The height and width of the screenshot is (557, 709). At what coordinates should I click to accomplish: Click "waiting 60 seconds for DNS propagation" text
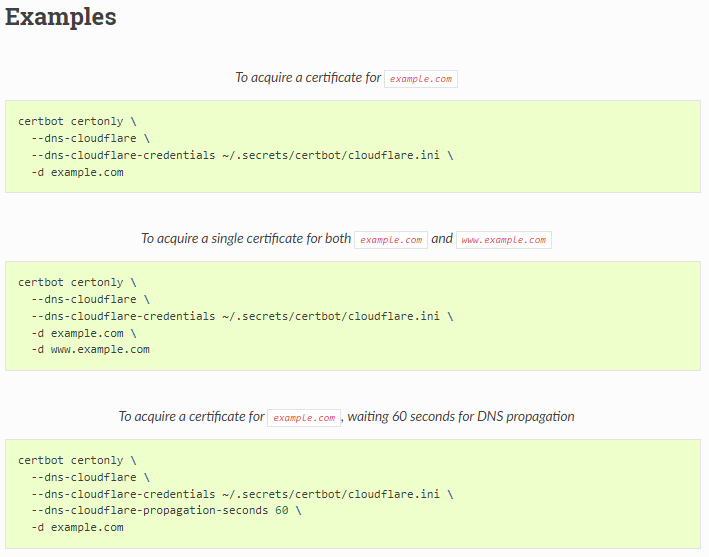point(461,416)
